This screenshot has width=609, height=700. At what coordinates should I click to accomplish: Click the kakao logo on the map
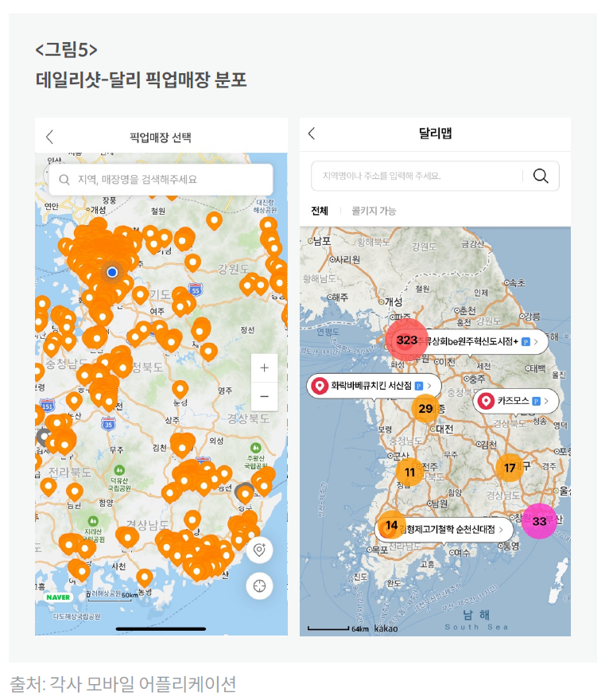pos(386,628)
